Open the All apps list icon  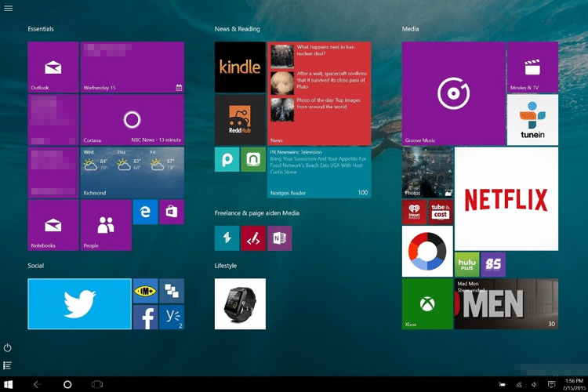click(x=8, y=365)
